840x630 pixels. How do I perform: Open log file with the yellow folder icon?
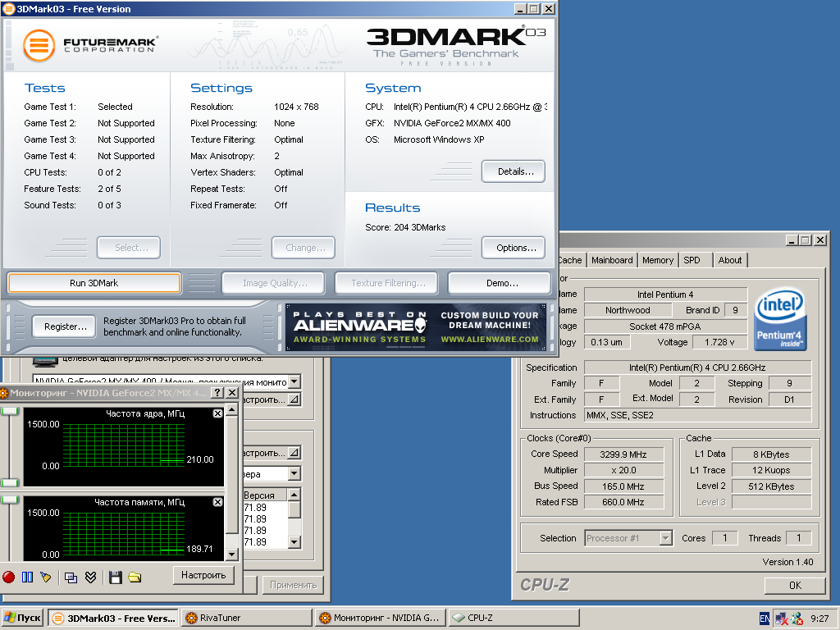tap(135, 577)
